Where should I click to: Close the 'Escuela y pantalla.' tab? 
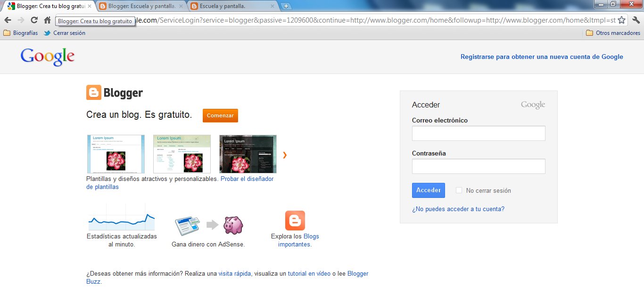tap(272, 7)
